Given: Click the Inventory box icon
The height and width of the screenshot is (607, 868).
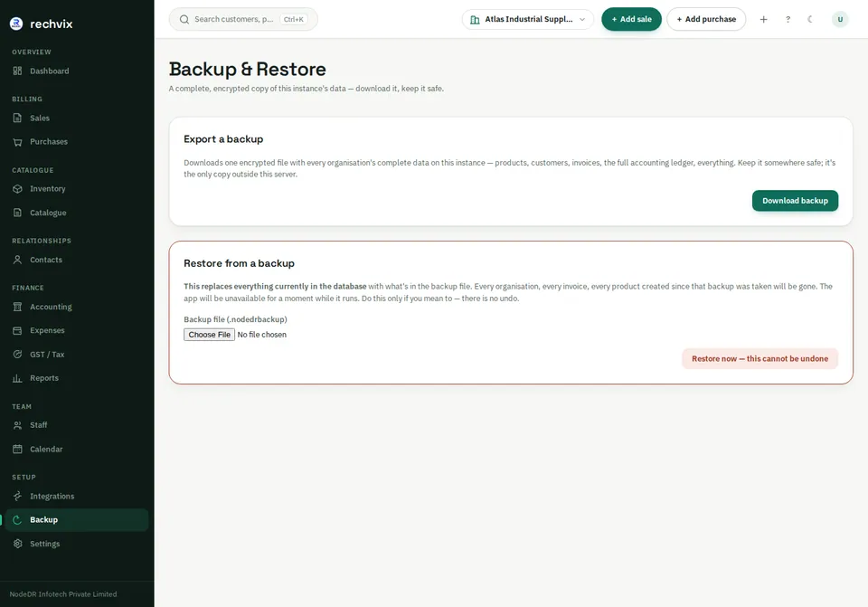Looking at the screenshot, I should point(18,189).
